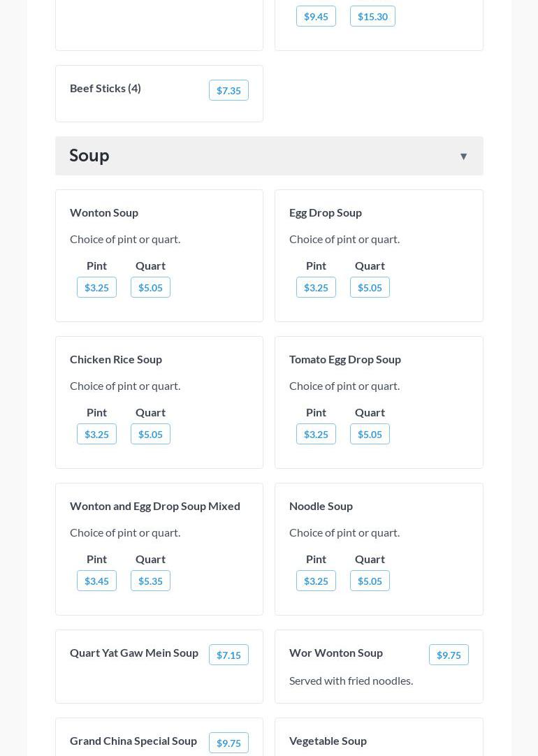Screen dimensions: 538x756
Task: Collapse the Soup section arrow
Action: pyautogui.click(x=463, y=157)
